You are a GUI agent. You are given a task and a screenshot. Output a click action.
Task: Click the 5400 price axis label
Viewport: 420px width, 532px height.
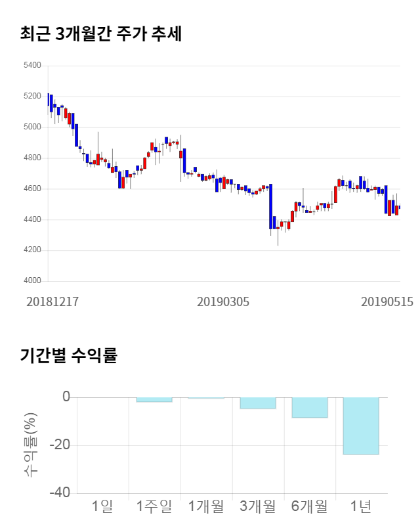point(32,65)
